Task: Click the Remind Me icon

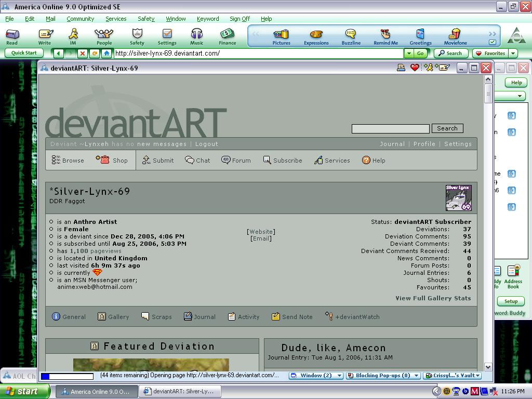Action: pyautogui.click(x=386, y=37)
